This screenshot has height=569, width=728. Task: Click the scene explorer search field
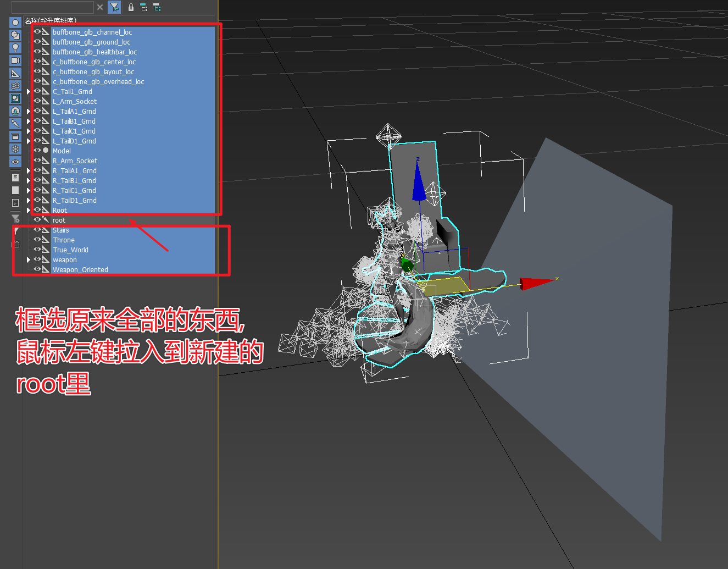click(52, 7)
